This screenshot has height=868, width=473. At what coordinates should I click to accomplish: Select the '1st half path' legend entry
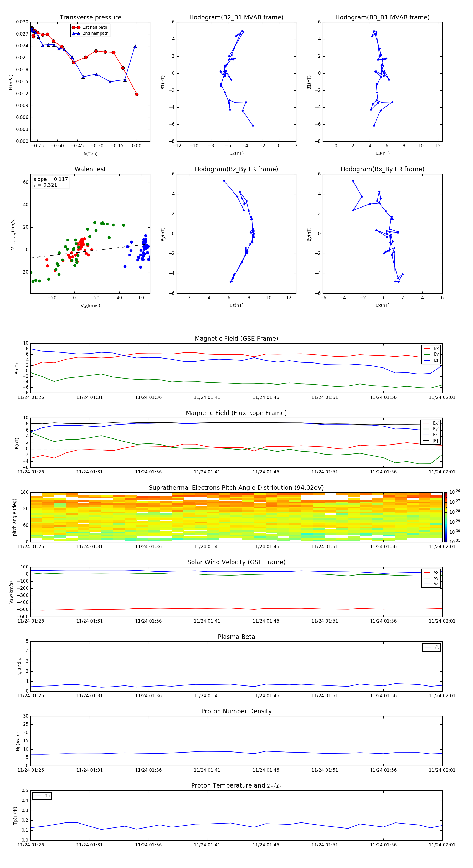(90, 27)
